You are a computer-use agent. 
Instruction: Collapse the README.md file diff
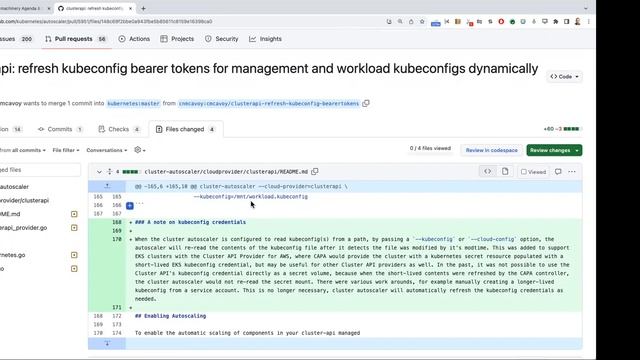click(x=99, y=172)
